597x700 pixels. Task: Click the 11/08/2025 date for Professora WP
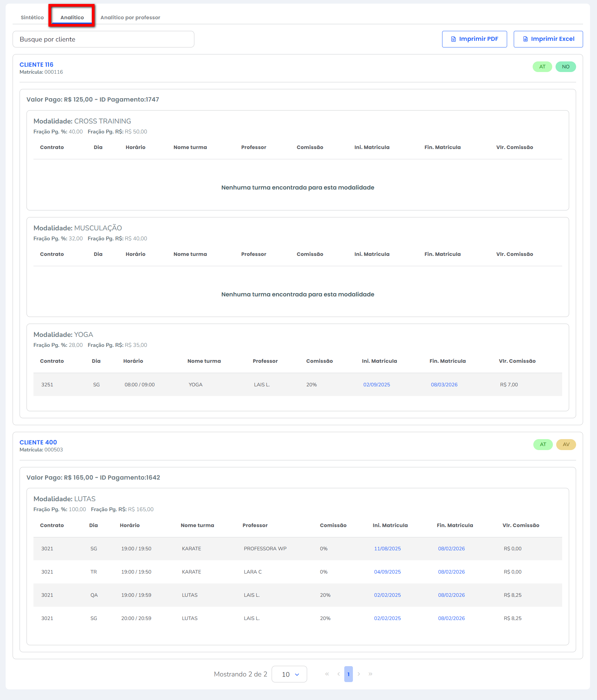click(387, 549)
